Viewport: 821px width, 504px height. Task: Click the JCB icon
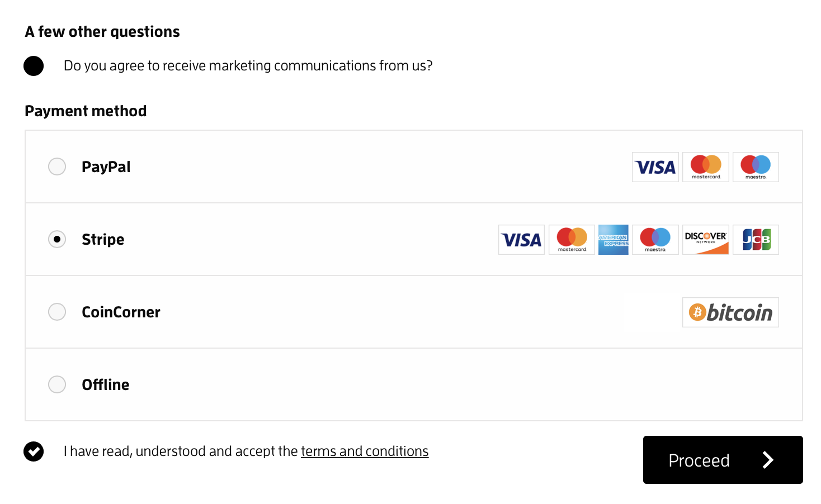point(756,239)
